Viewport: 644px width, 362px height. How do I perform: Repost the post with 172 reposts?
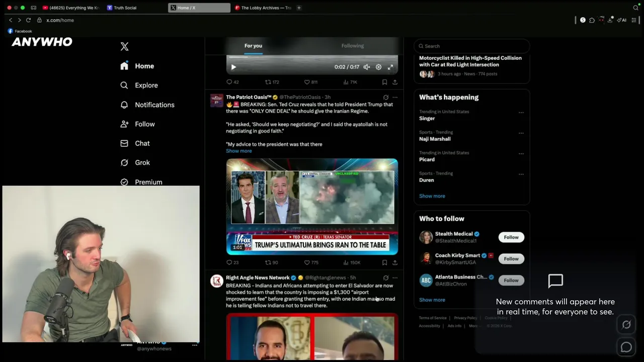coord(272,82)
